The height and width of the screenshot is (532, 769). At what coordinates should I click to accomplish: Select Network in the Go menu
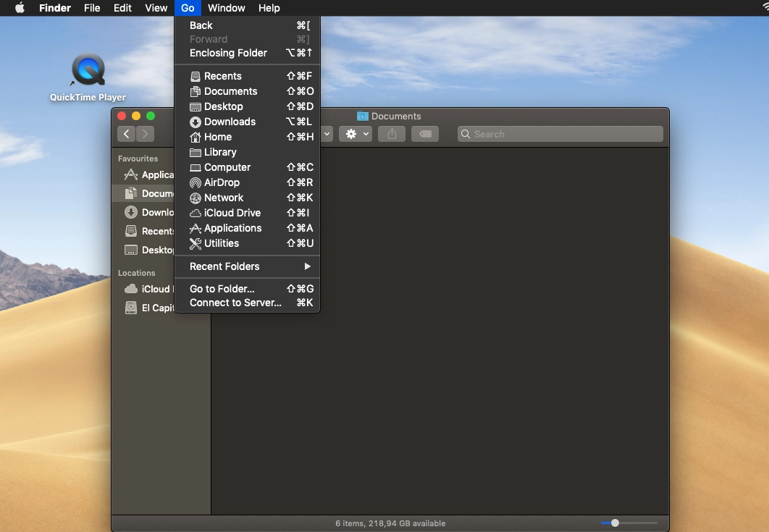tap(223, 198)
